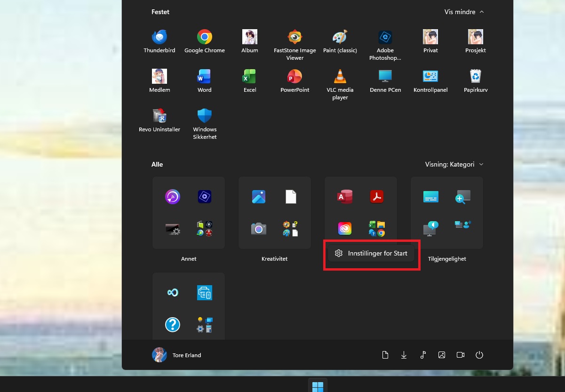
Task: Open the Camera app in Kreativitet
Action: (x=259, y=229)
